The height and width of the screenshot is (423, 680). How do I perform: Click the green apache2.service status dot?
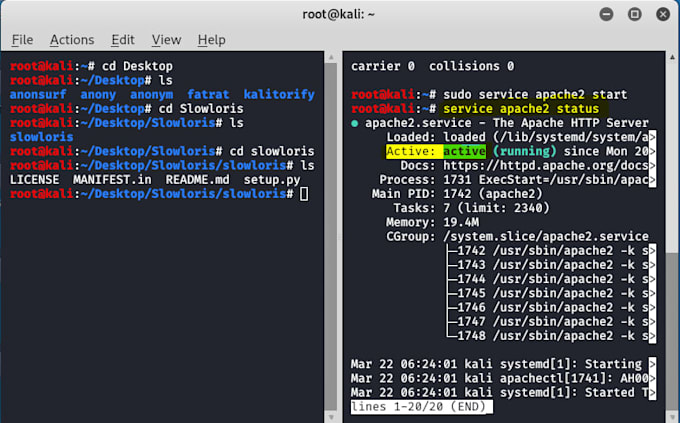coord(354,124)
